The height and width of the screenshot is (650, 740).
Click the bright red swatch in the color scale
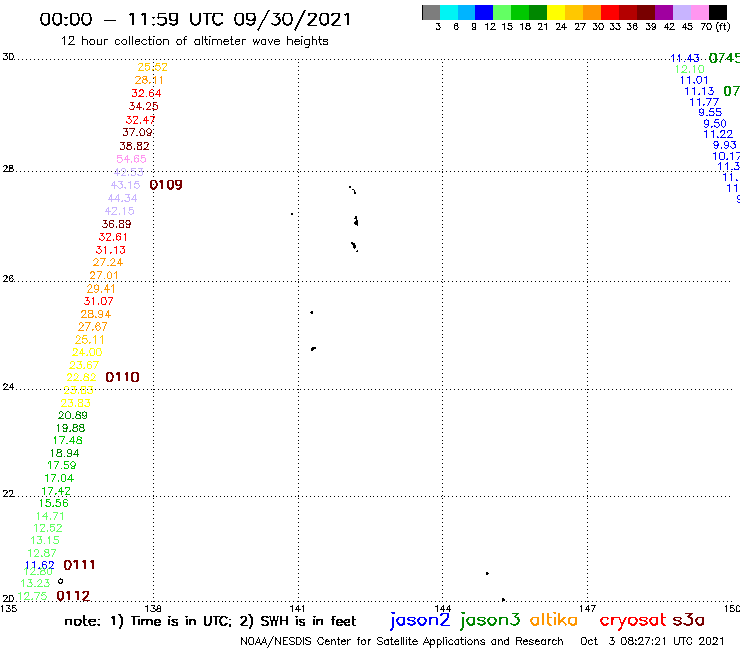pyautogui.click(x=610, y=12)
